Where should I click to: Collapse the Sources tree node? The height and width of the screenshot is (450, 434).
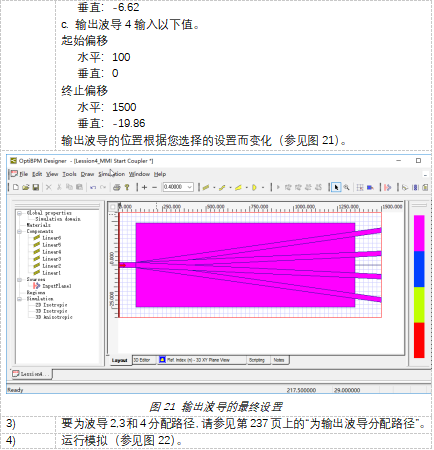pyautogui.click(x=20, y=280)
